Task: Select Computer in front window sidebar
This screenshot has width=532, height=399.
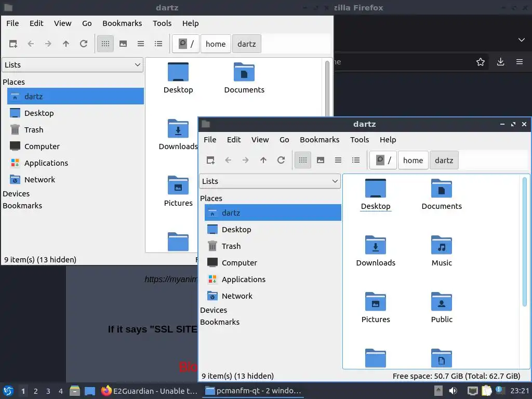Action: click(273, 262)
